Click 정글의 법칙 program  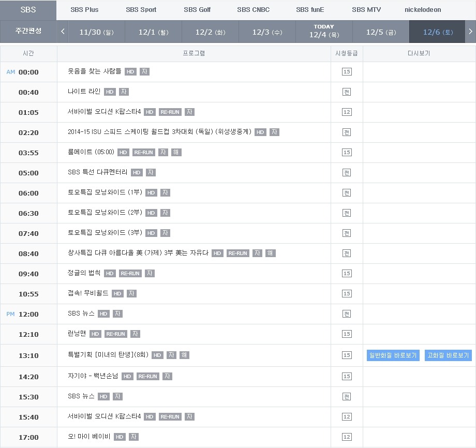(84, 273)
